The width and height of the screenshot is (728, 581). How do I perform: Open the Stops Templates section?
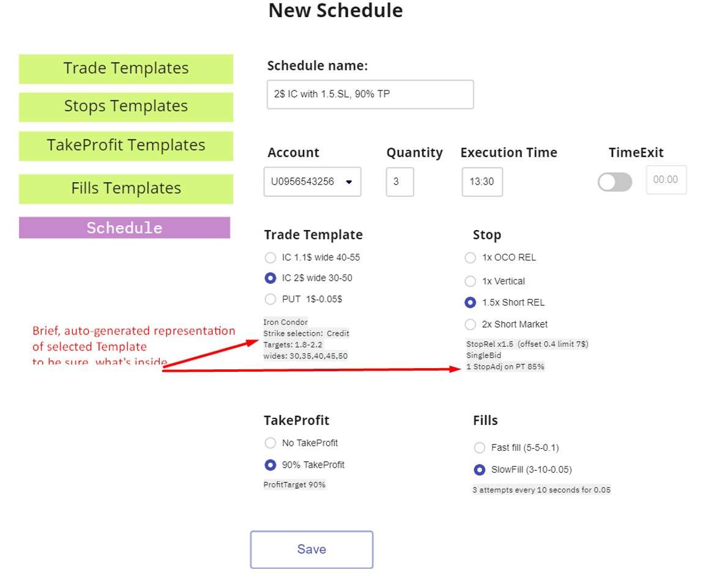click(x=125, y=106)
